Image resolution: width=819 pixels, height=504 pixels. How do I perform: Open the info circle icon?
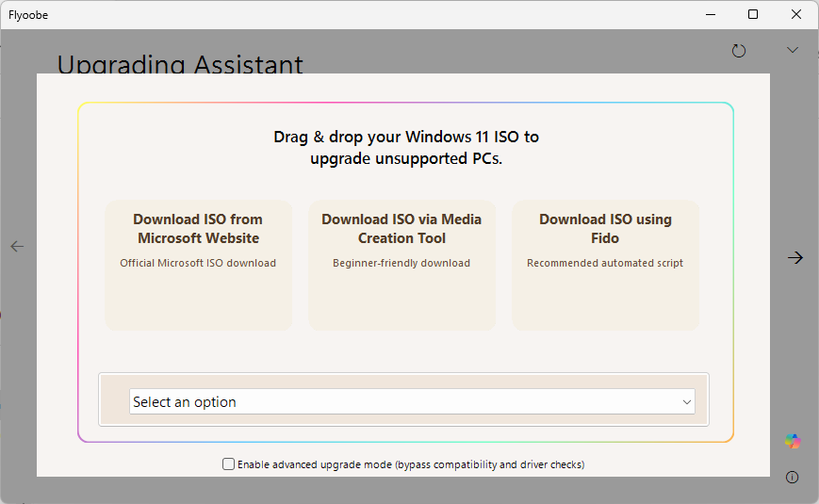pos(793,477)
